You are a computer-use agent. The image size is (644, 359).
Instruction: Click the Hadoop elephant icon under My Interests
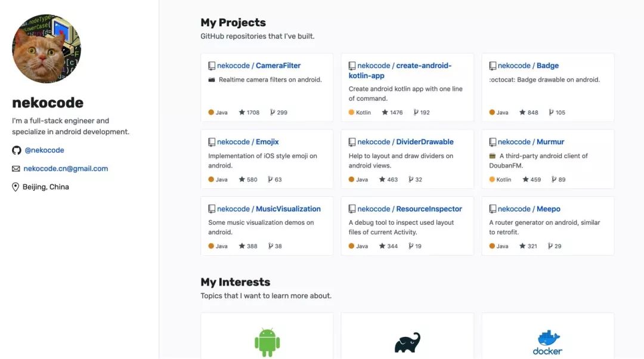407,341
